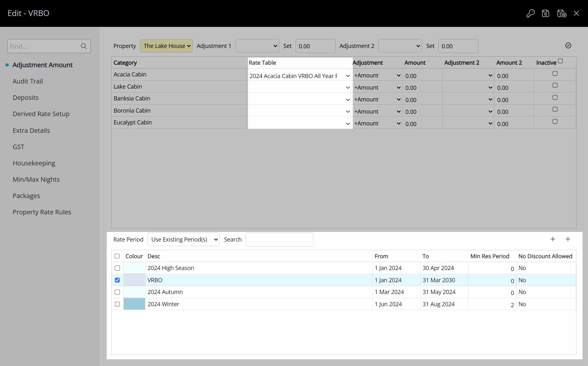Open Derived Rate Setup section

[x=41, y=114]
